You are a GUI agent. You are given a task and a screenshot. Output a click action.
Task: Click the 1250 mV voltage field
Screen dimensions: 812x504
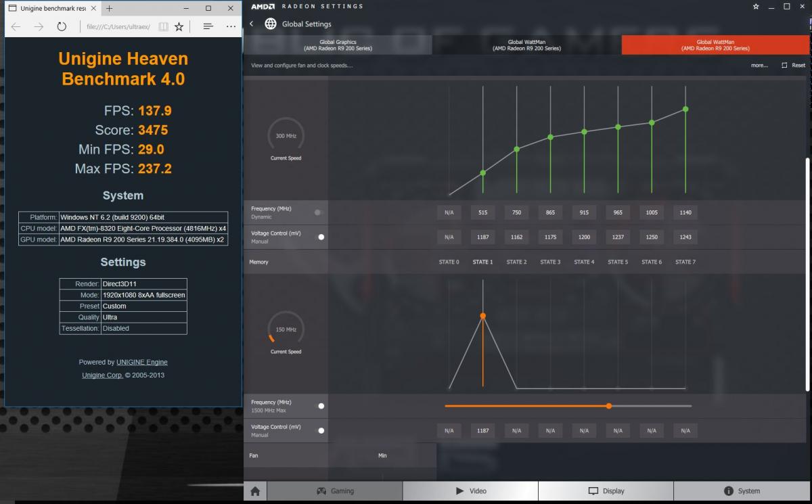[x=652, y=237]
